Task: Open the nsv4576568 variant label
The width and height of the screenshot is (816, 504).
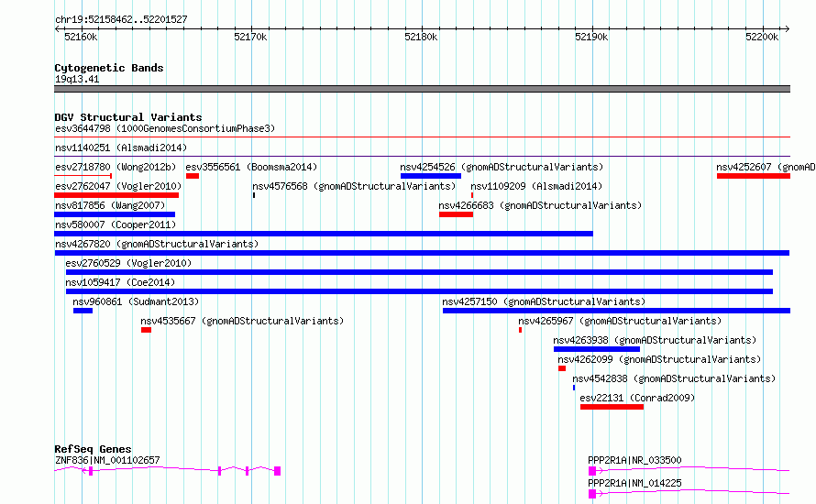Action: [354, 186]
